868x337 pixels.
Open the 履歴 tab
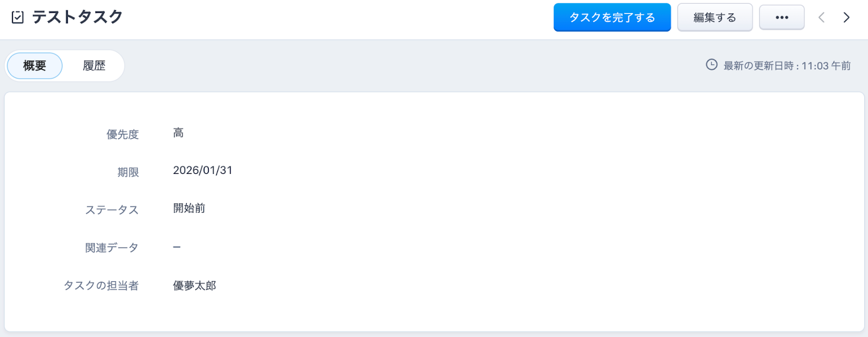coord(94,66)
